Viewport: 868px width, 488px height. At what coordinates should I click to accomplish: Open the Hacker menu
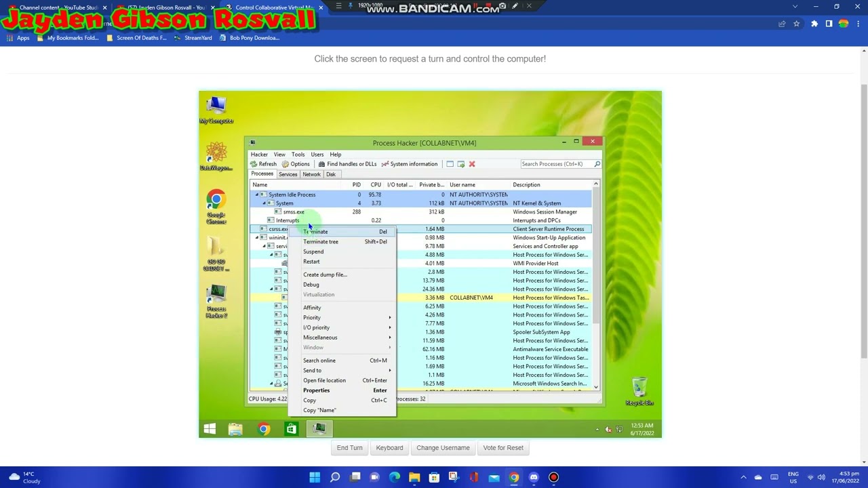[x=259, y=155]
